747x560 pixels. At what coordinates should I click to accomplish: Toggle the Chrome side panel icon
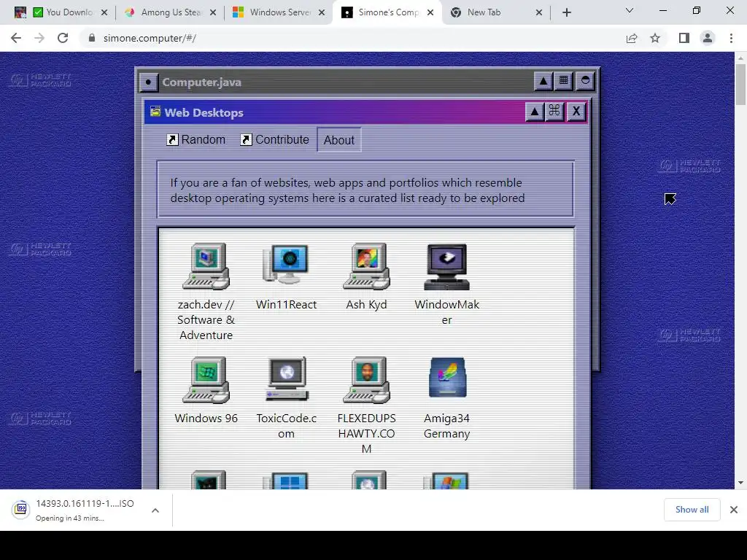pos(684,38)
